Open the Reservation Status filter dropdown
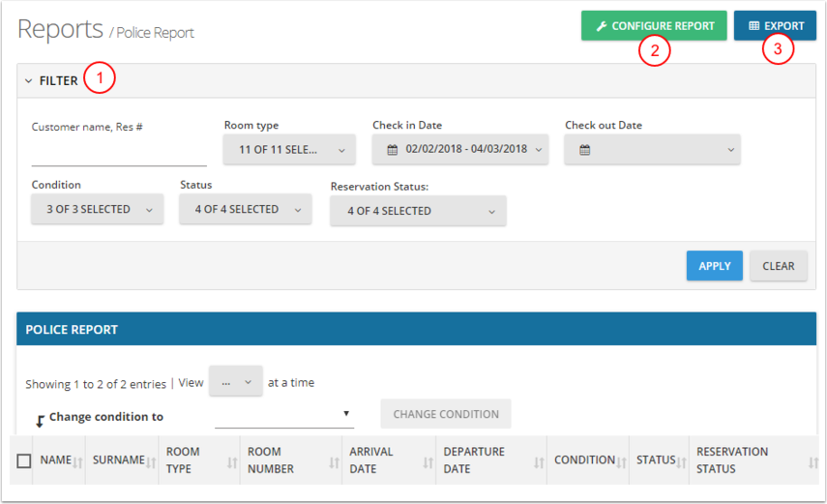 pyautogui.click(x=418, y=211)
